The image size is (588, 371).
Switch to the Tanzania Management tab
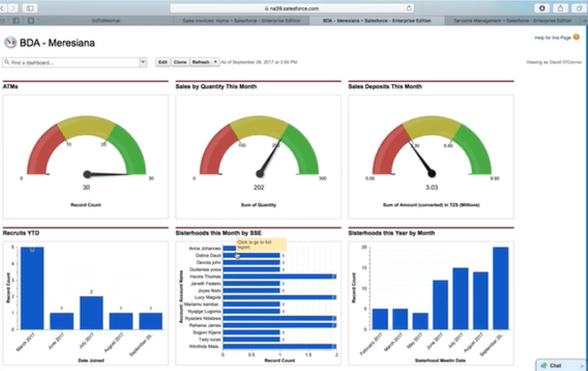pos(512,20)
